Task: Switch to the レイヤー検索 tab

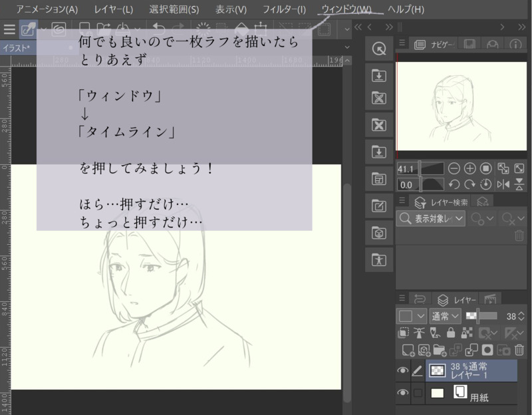Action: 441,202
